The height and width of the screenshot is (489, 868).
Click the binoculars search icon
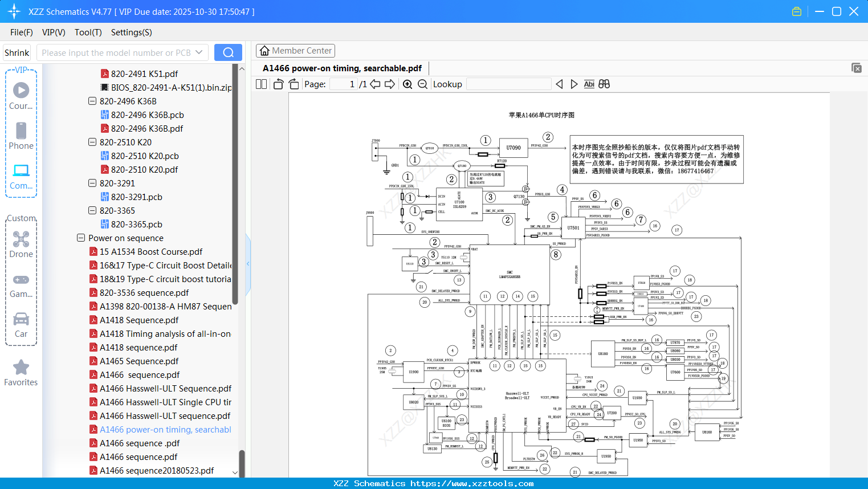coord(604,84)
